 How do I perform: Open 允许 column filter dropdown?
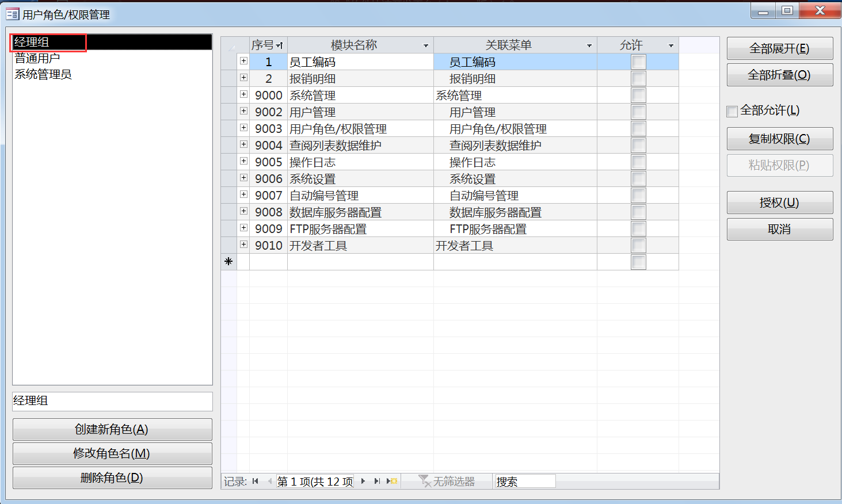[671, 45]
